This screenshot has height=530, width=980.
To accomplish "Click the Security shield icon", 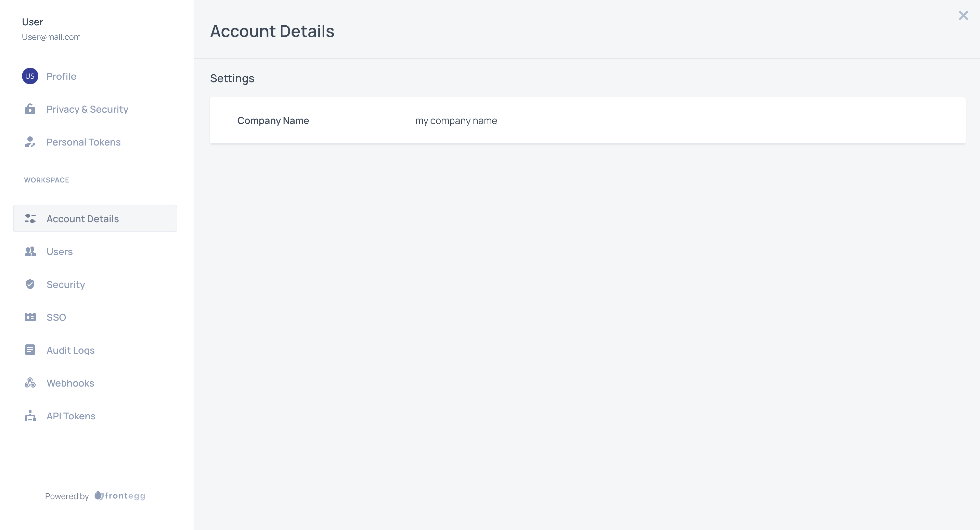I will point(30,284).
